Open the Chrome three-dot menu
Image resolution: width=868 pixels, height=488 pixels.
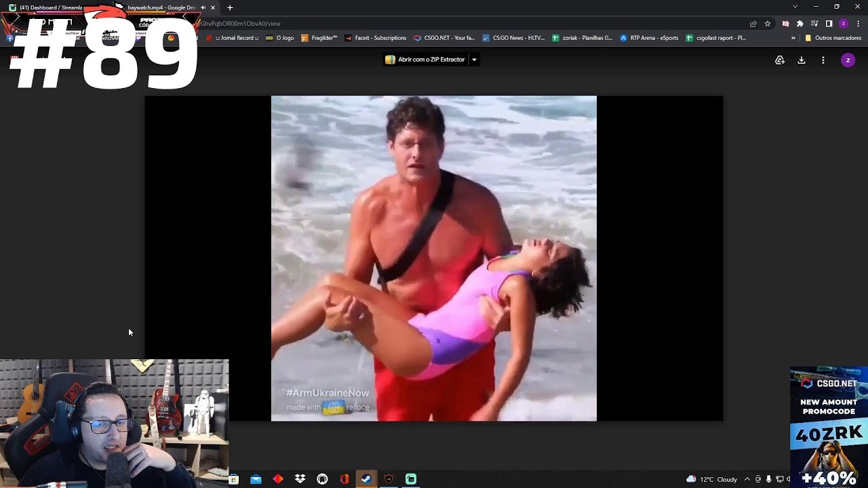[x=858, y=24]
